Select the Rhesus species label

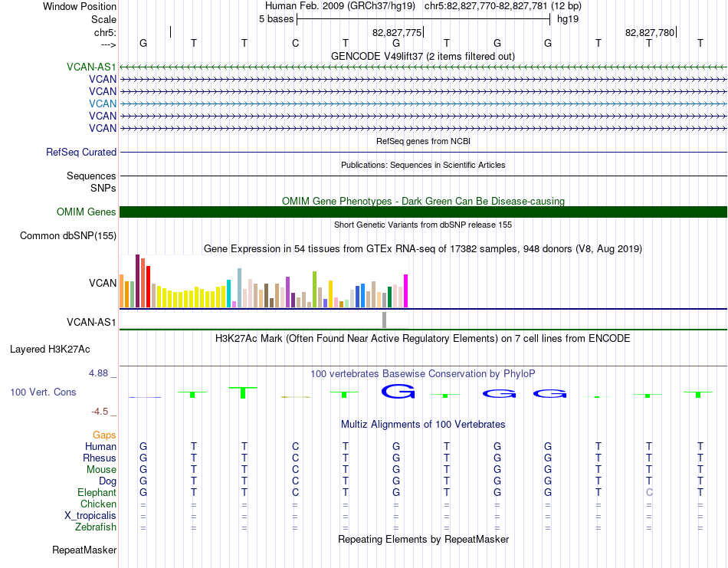[x=100, y=458]
